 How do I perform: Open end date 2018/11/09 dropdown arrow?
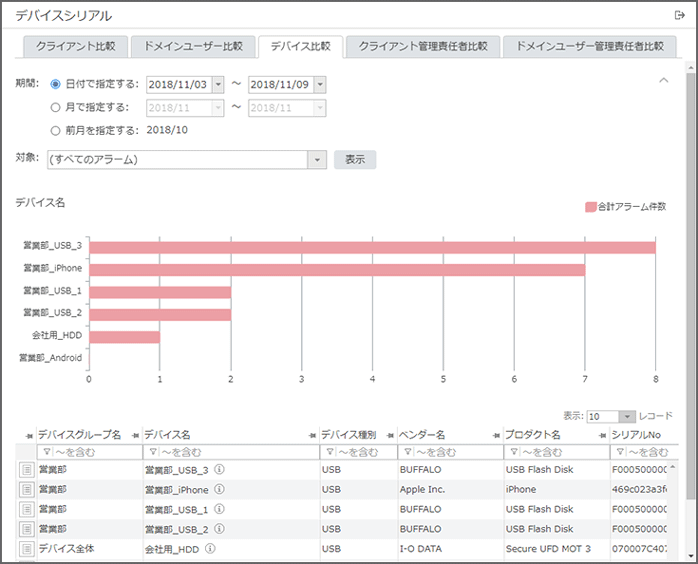(320, 85)
